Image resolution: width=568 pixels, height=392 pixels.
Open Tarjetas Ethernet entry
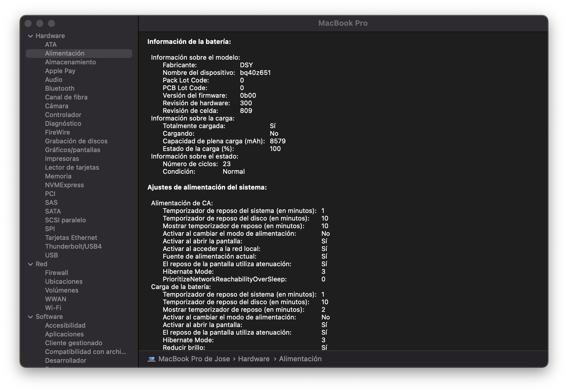tap(71, 238)
